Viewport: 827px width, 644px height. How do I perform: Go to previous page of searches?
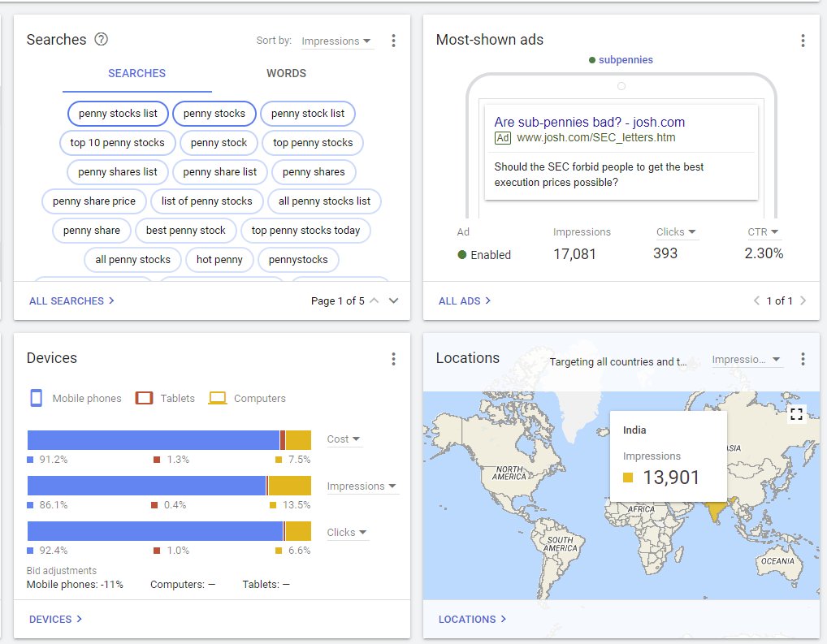coord(374,301)
